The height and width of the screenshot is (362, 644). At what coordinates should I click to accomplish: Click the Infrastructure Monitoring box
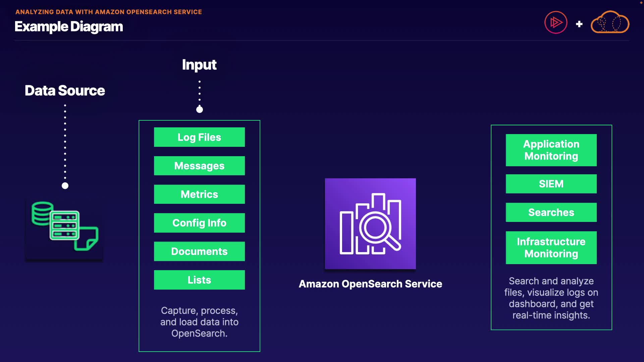pos(551,248)
